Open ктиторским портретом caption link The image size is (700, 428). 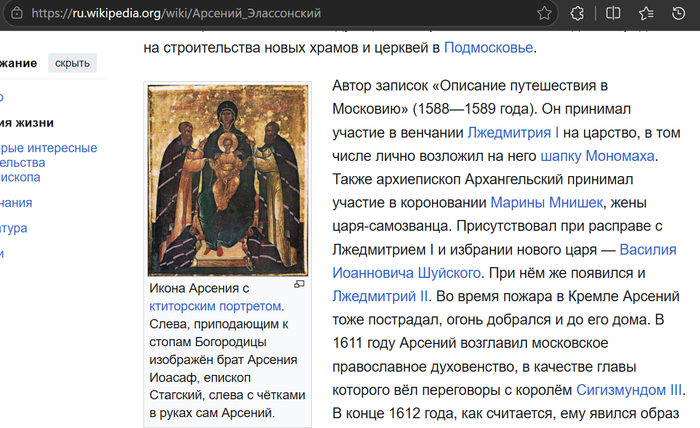pos(215,306)
